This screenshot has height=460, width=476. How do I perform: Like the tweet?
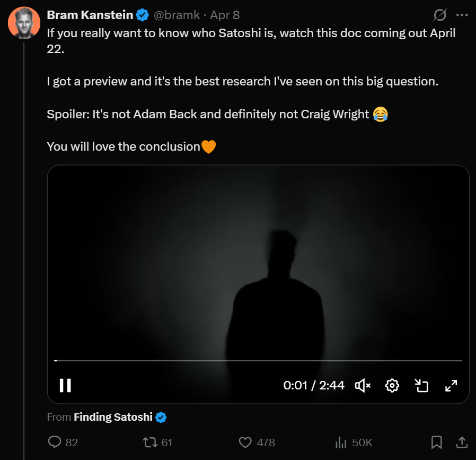(x=245, y=442)
